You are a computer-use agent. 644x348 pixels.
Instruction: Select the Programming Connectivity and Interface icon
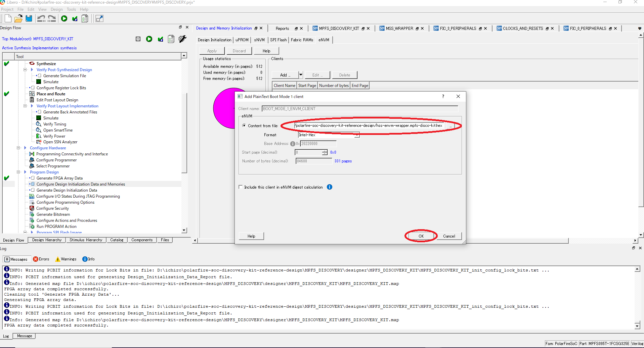coord(32,154)
